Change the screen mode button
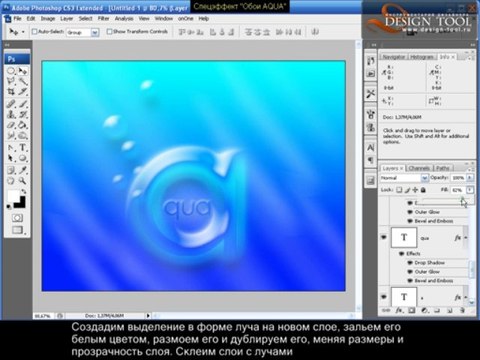Screen dimensions: 480x360 tap(17, 230)
